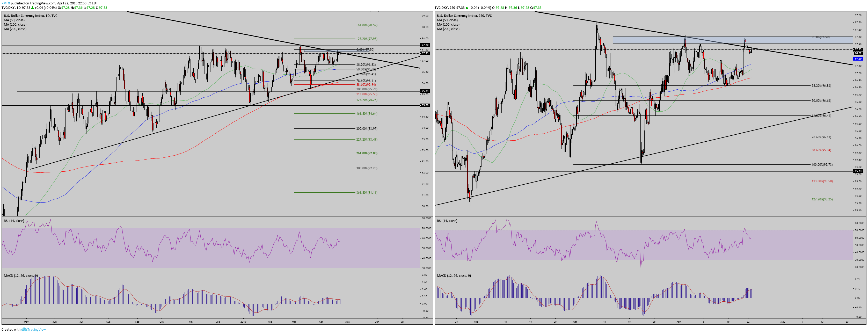
Task: Click the Mar marker on 240 chart time axis
Action: [575, 322]
